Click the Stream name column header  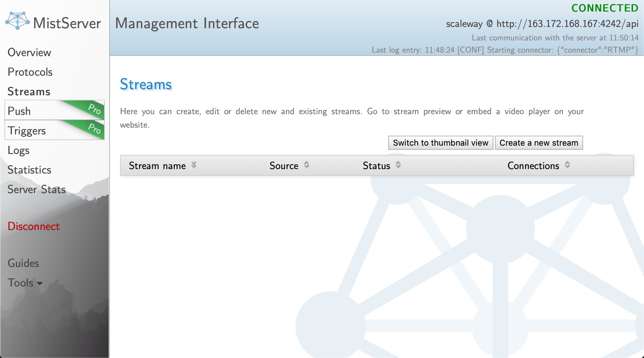pyautogui.click(x=157, y=166)
